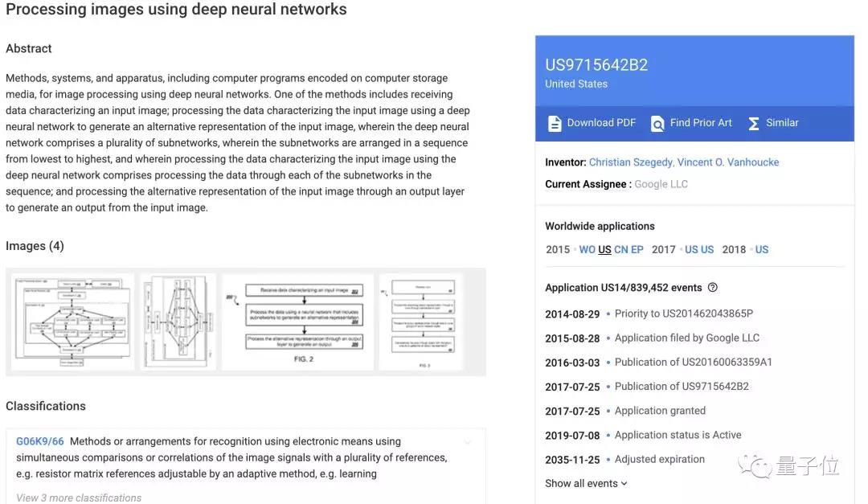Click the 2015-08-28 event date
868x504 pixels.
click(572, 338)
